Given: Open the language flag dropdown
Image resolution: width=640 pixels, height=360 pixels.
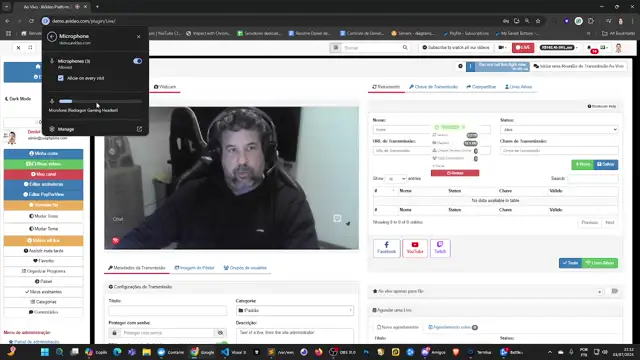Looking at the screenshot, I should coord(604,48).
